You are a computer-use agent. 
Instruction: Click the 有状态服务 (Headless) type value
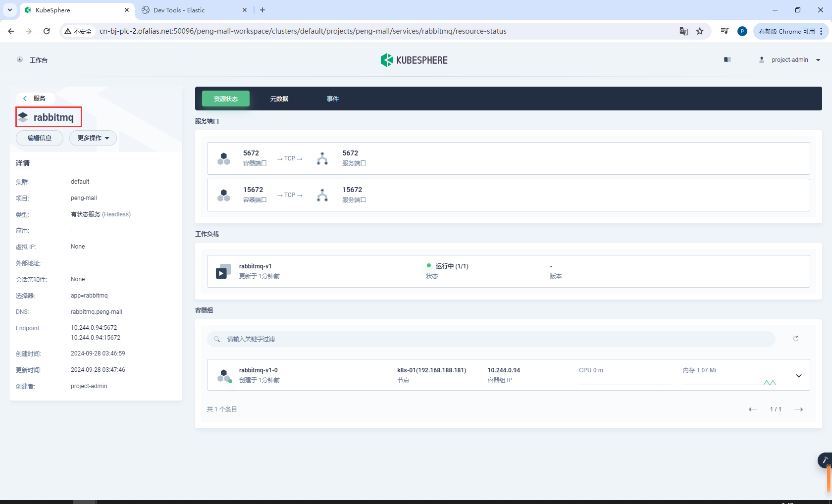(101, 214)
